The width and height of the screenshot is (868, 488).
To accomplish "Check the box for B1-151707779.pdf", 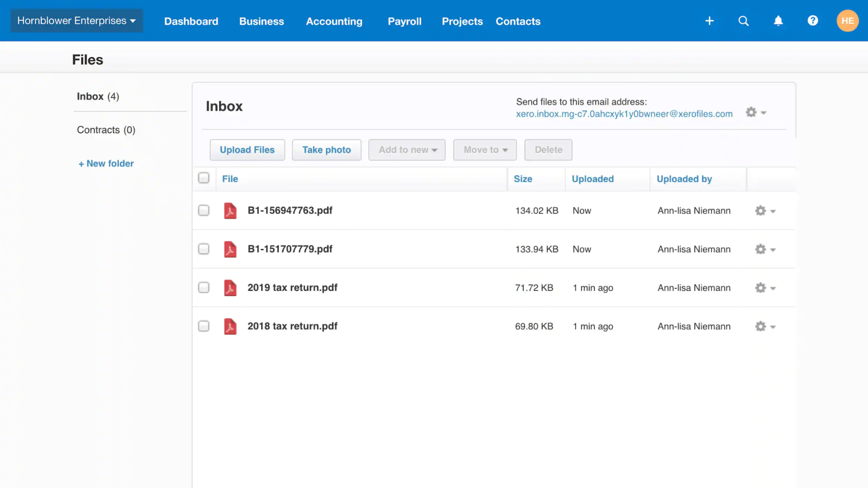I will 204,249.
